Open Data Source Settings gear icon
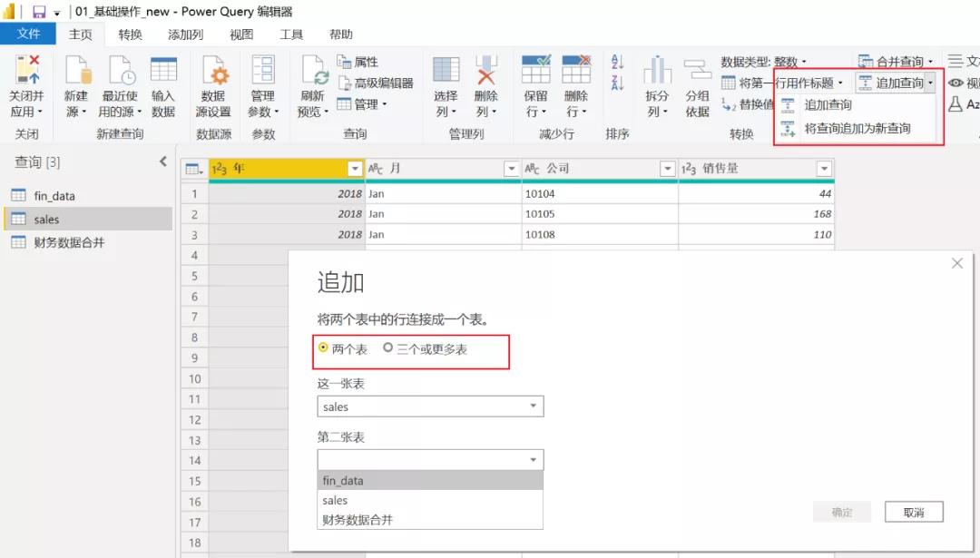980x558 pixels. [214, 69]
